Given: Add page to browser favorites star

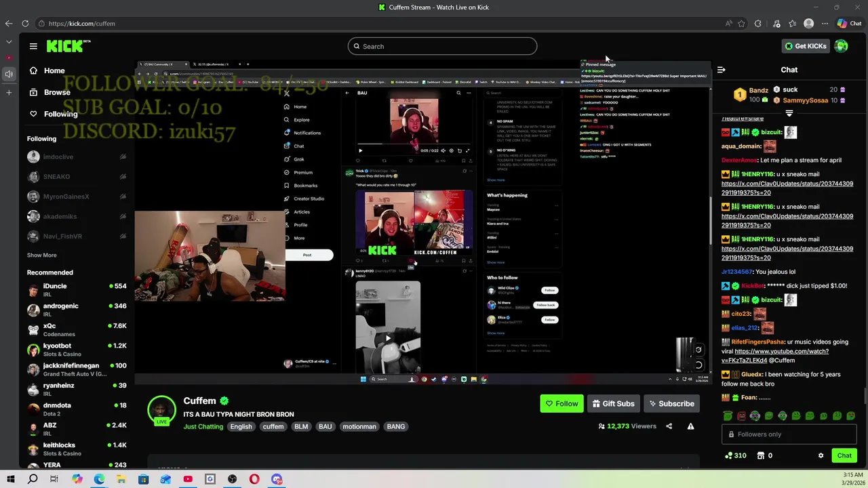Looking at the screenshot, I should (741, 23).
